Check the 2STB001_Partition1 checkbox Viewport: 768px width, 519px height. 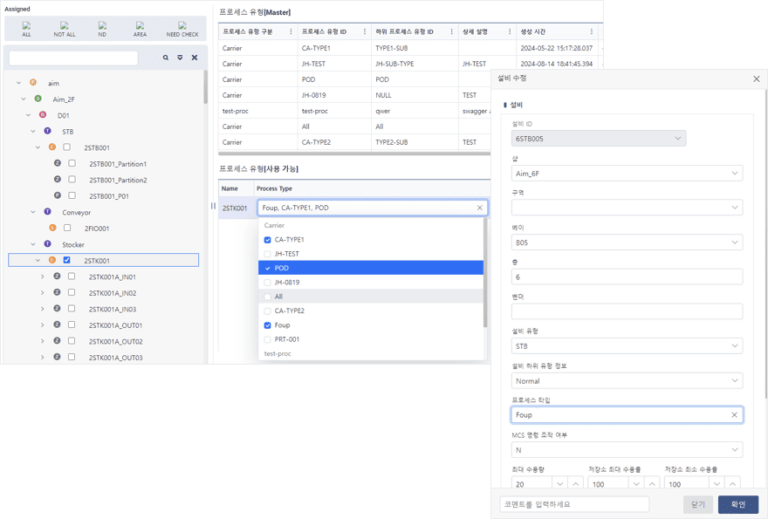[x=72, y=163]
